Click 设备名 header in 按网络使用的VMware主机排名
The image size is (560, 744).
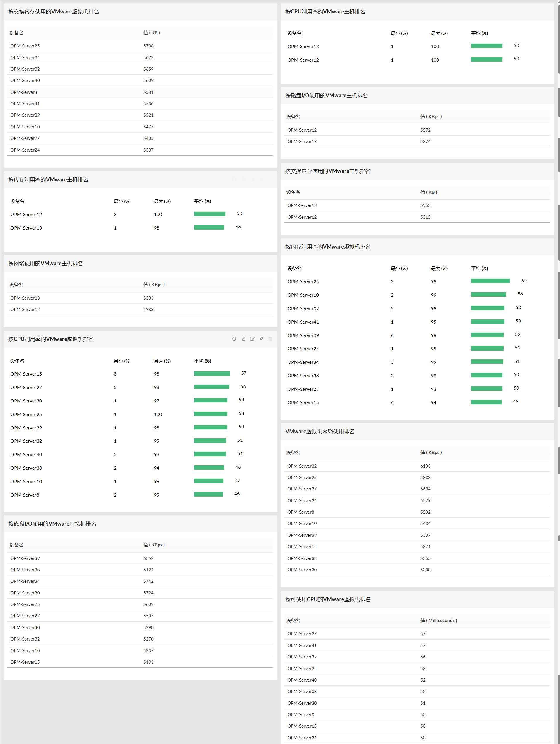[x=16, y=284]
